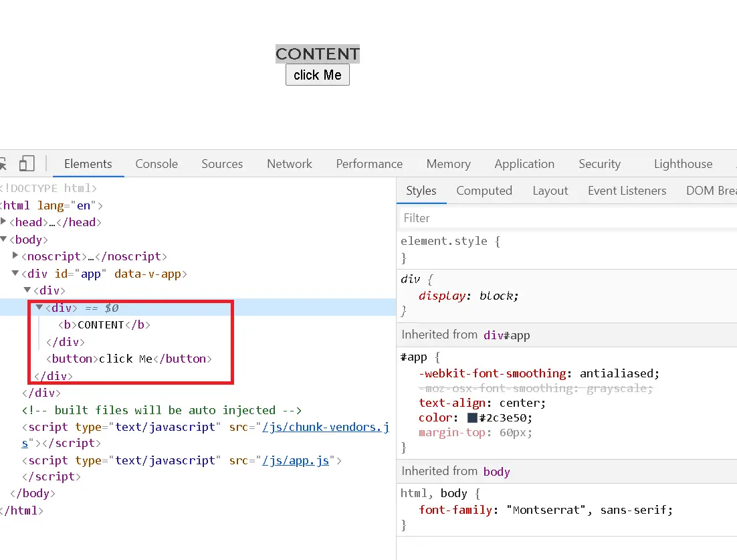Collapse the div id="app" node
Screen dimensions: 737x560
[x=15, y=273]
